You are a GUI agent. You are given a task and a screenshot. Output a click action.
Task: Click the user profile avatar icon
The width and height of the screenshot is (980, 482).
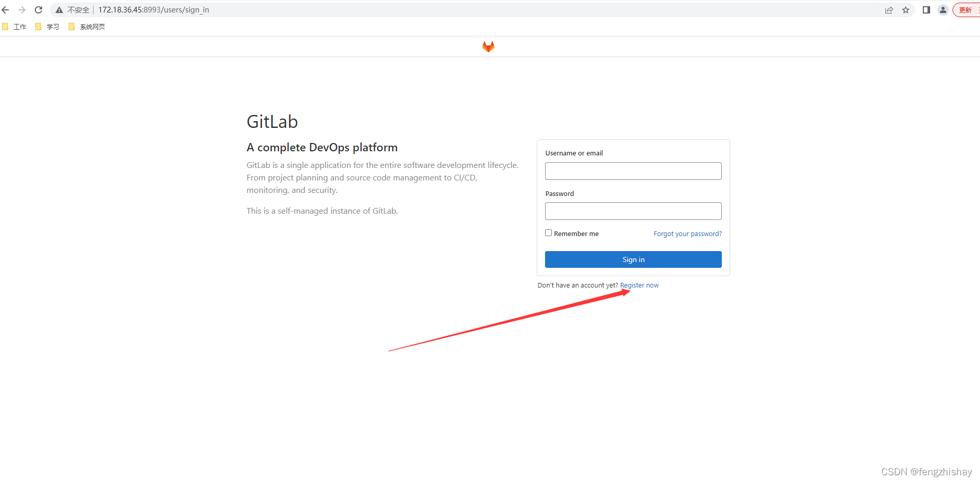point(943,9)
